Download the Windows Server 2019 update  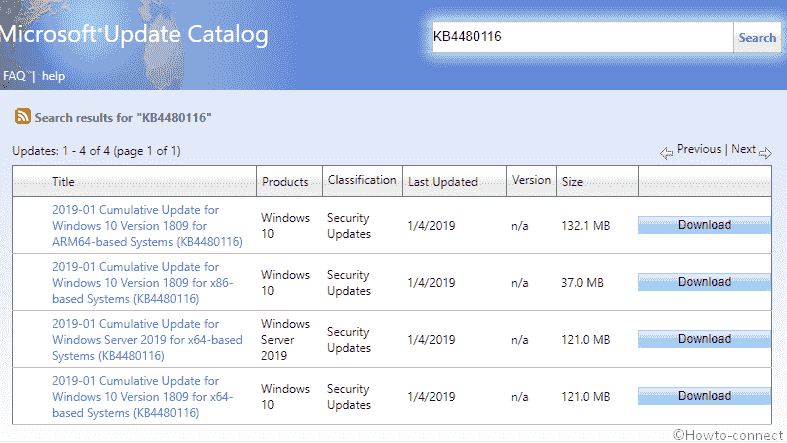click(704, 339)
